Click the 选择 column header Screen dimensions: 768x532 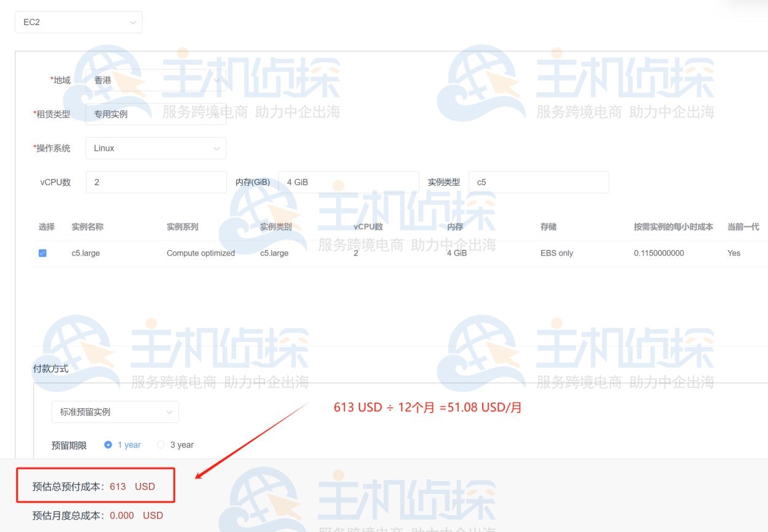[47, 227]
